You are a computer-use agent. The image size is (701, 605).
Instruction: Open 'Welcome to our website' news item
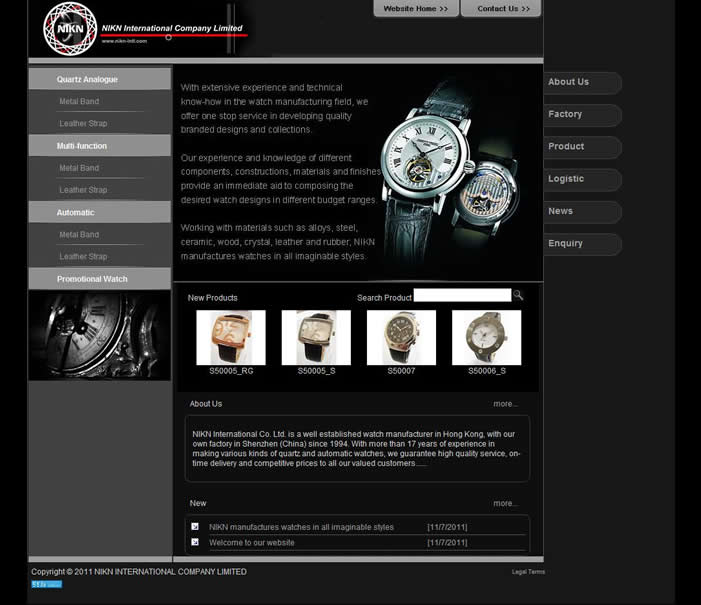click(252, 543)
